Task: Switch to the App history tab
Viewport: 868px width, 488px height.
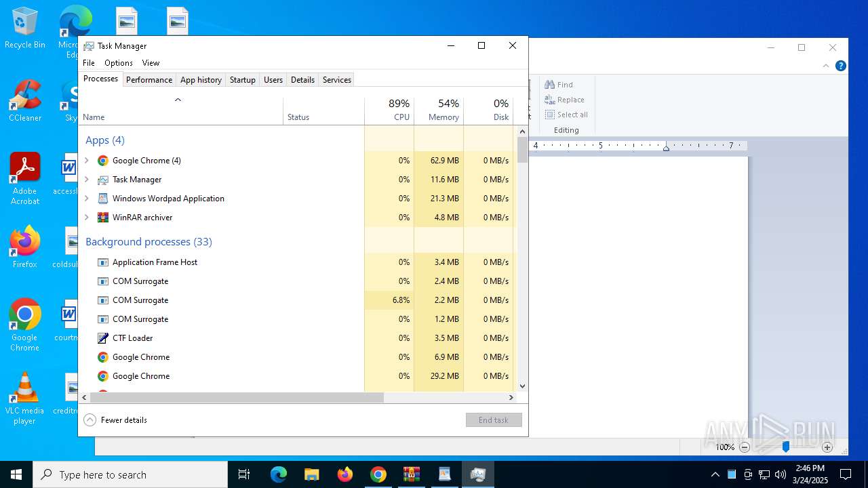Action: [x=201, y=80]
